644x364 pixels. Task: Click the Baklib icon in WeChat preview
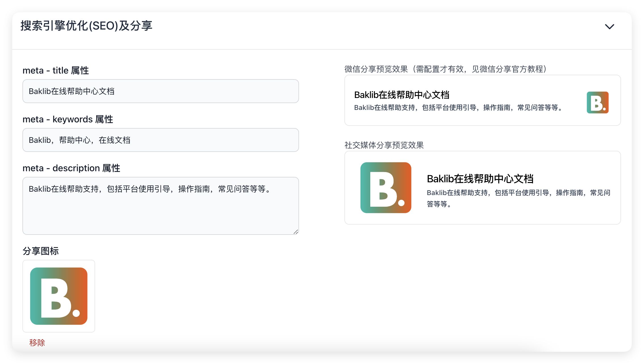point(597,102)
